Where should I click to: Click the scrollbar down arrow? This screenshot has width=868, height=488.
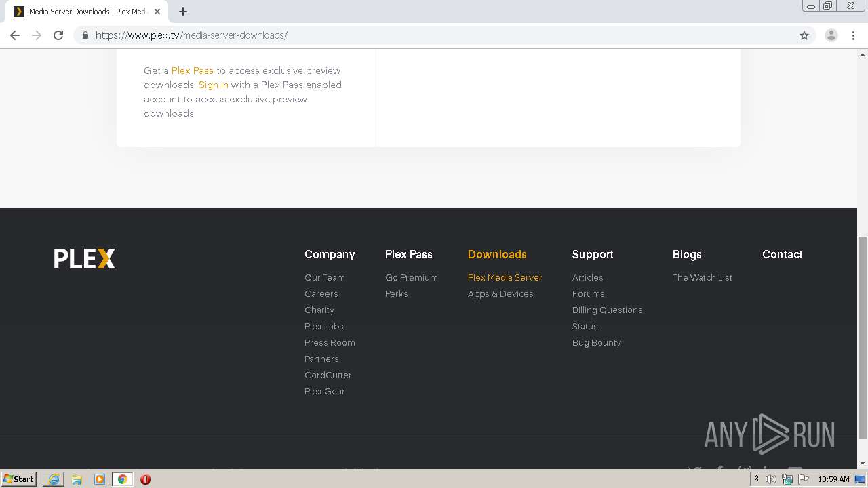pyautogui.click(x=863, y=463)
